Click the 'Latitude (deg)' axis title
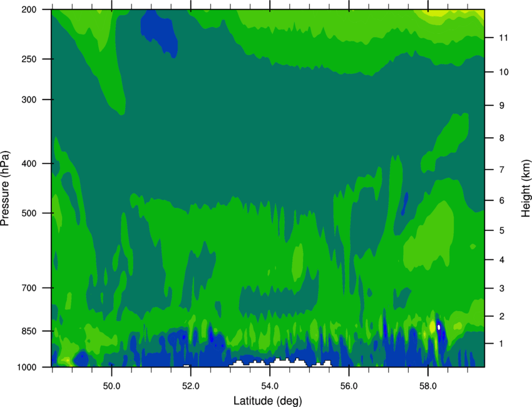The height and width of the screenshot is (407, 532). click(x=268, y=401)
